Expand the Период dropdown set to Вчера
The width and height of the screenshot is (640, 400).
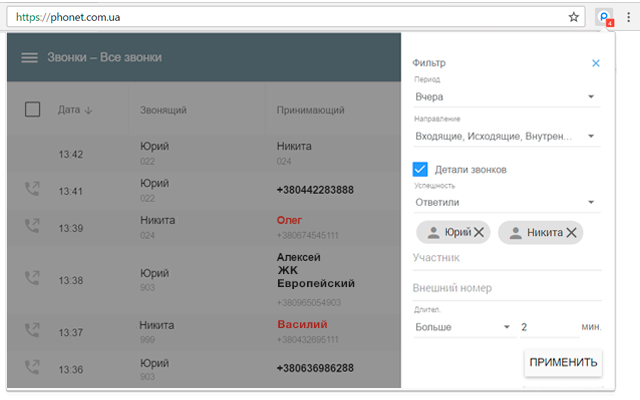pos(505,97)
